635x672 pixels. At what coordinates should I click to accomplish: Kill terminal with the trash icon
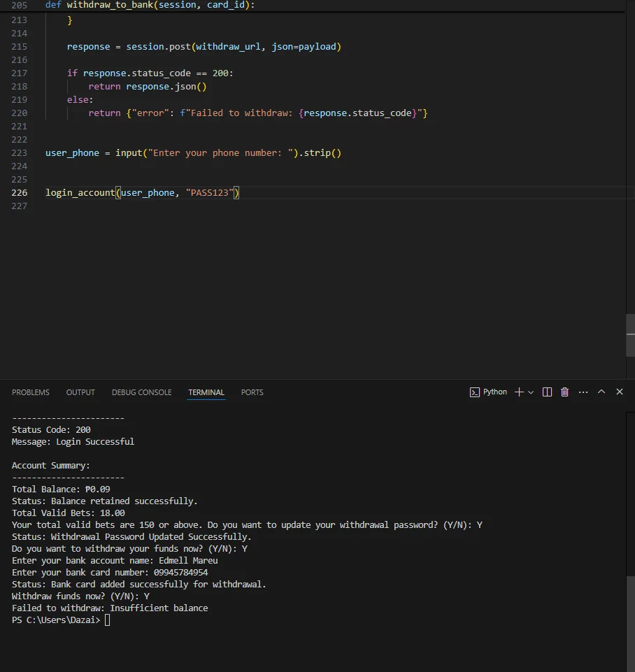(565, 392)
